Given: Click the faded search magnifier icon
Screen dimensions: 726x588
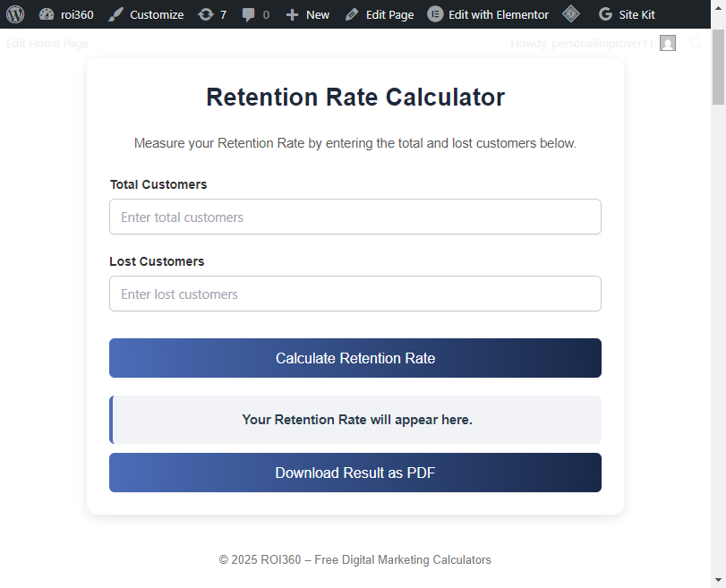Looking at the screenshot, I should [696, 43].
